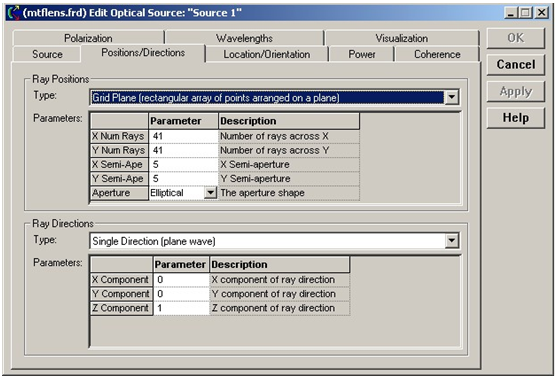
Task: Switch to Location/Orientation tab
Action: [267, 54]
